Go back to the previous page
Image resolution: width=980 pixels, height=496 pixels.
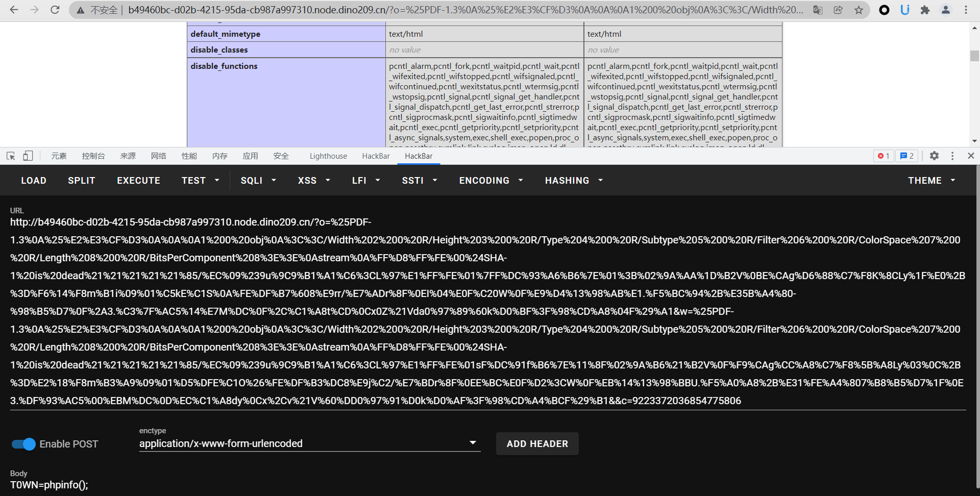pyautogui.click(x=14, y=10)
